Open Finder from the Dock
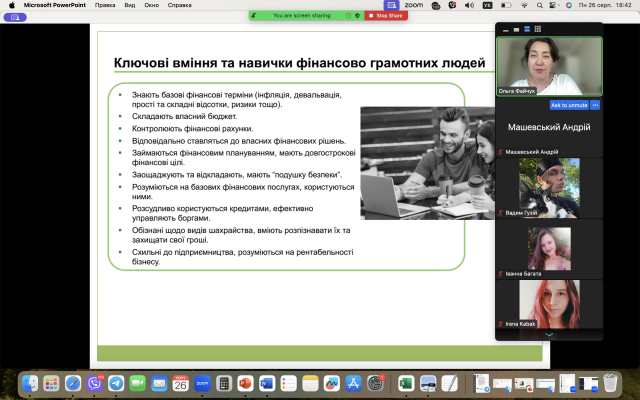 [30, 384]
